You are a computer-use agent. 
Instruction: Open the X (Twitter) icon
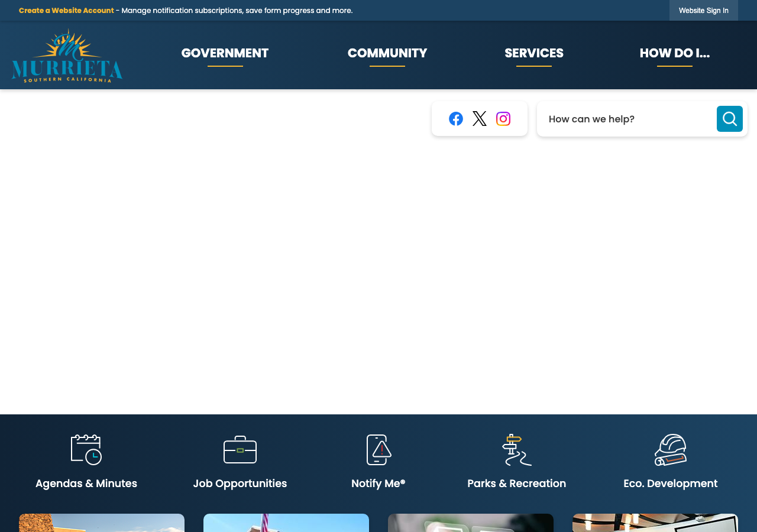click(480, 119)
